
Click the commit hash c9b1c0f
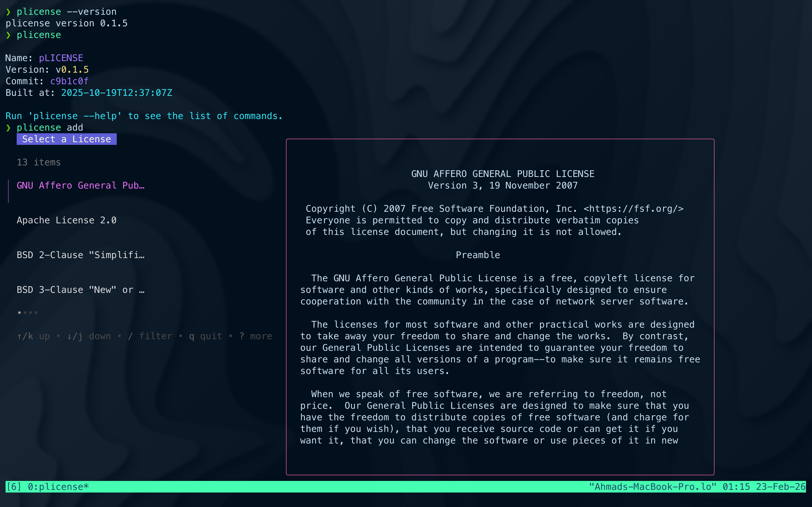pyautogui.click(x=69, y=81)
